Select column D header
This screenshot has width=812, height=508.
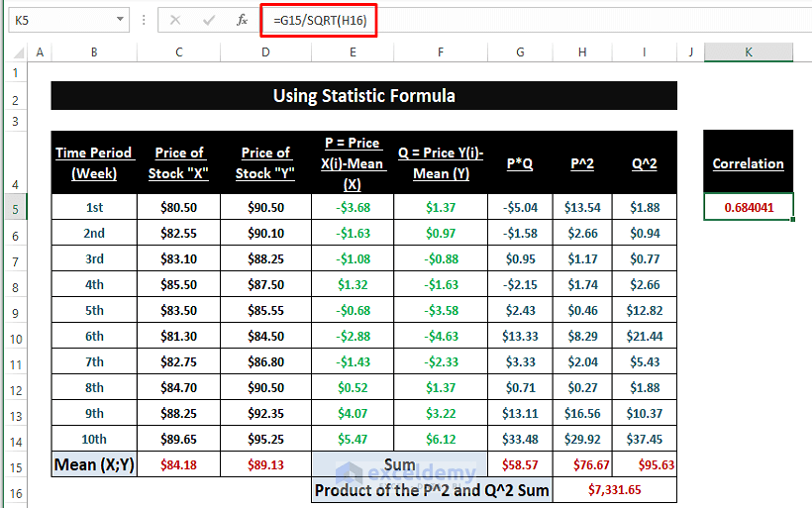pyautogui.click(x=265, y=51)
